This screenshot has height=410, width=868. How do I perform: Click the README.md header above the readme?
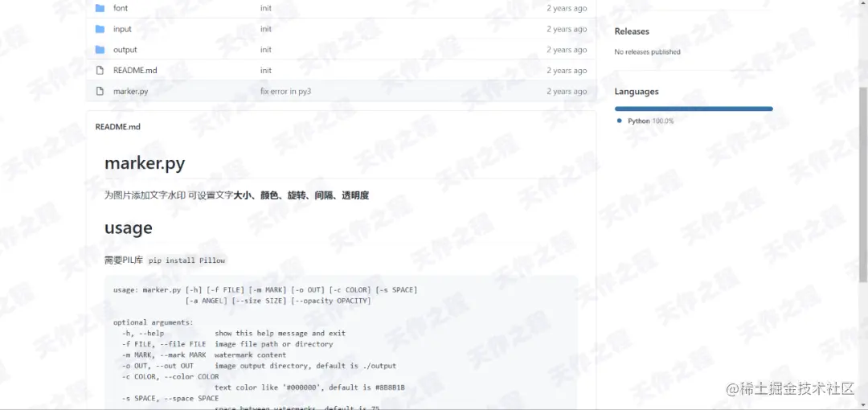pyautogui.click(x=118, y=127)
